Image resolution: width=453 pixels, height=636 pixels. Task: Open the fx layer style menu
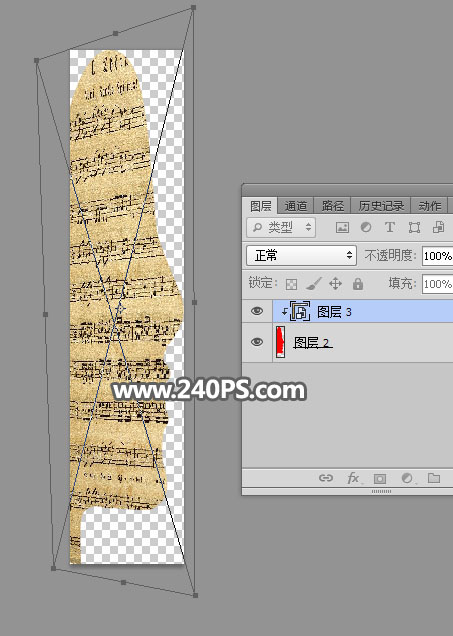(353, 478)
